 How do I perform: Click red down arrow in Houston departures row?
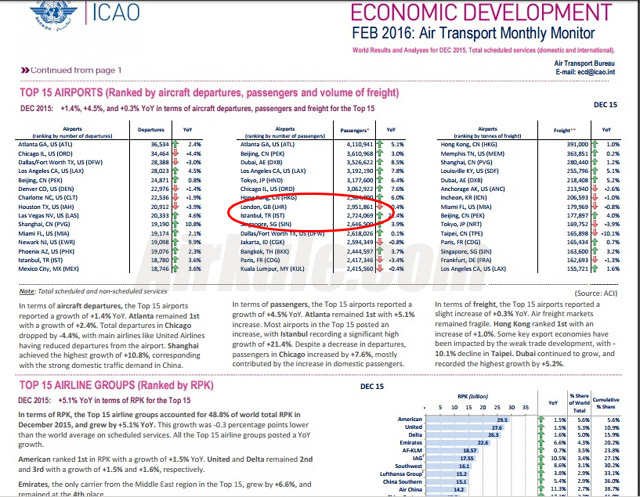[x=176, y=206]
